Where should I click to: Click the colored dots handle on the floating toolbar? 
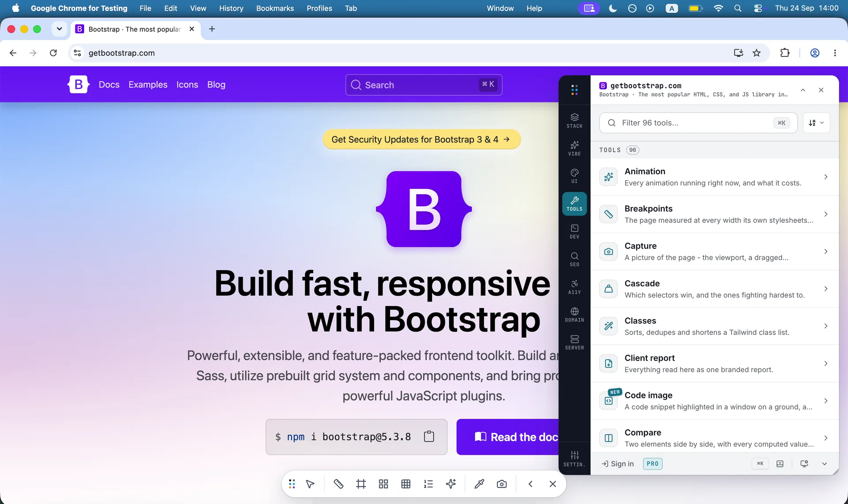(x=291, y=484)
